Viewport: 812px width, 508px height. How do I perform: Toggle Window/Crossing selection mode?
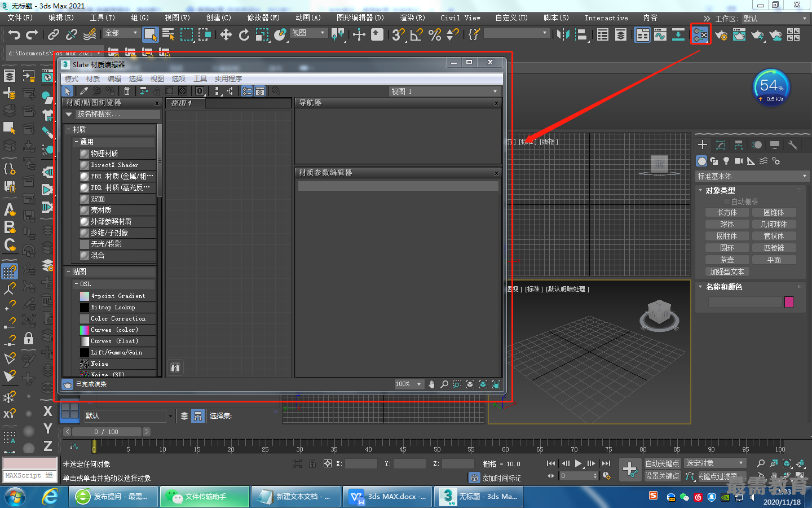pyautogui.click(x=204, y=34)
